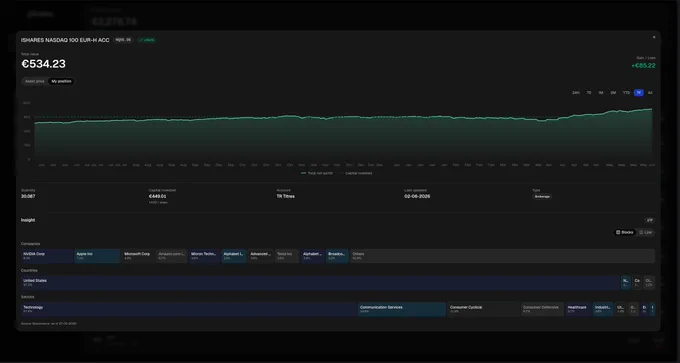Toggle Capital invested legend series
Screen dimensions: 680x363
click(x=356, y=173)
